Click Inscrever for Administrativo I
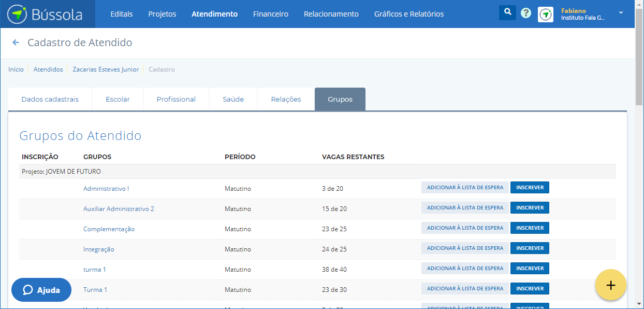This screenshot has height=309, width=644. (530, 188)
